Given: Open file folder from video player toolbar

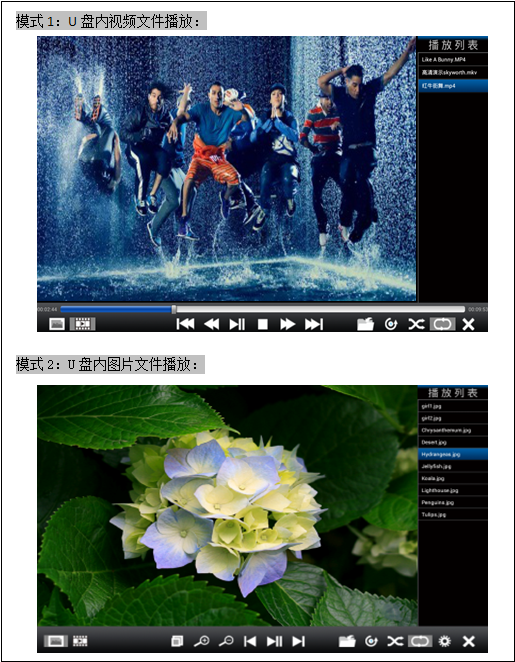Looking at the screenshot, I should click(x=366, y=324).
